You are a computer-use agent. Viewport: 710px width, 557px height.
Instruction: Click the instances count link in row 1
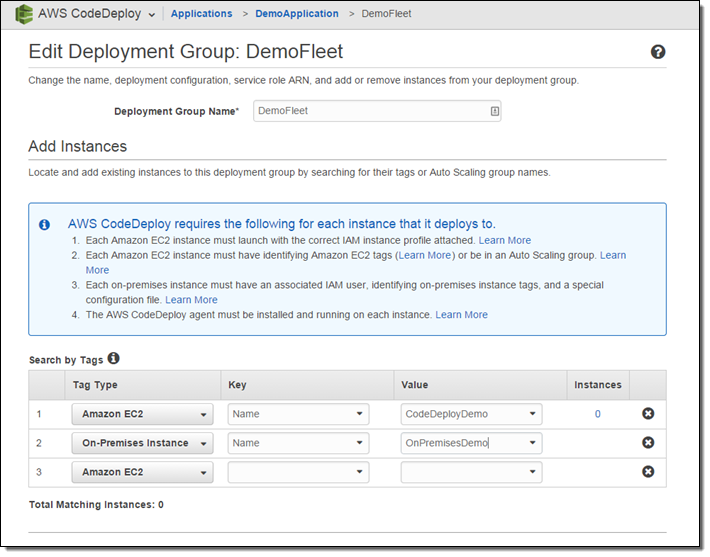pyautogui.click(x=597, y=414)
